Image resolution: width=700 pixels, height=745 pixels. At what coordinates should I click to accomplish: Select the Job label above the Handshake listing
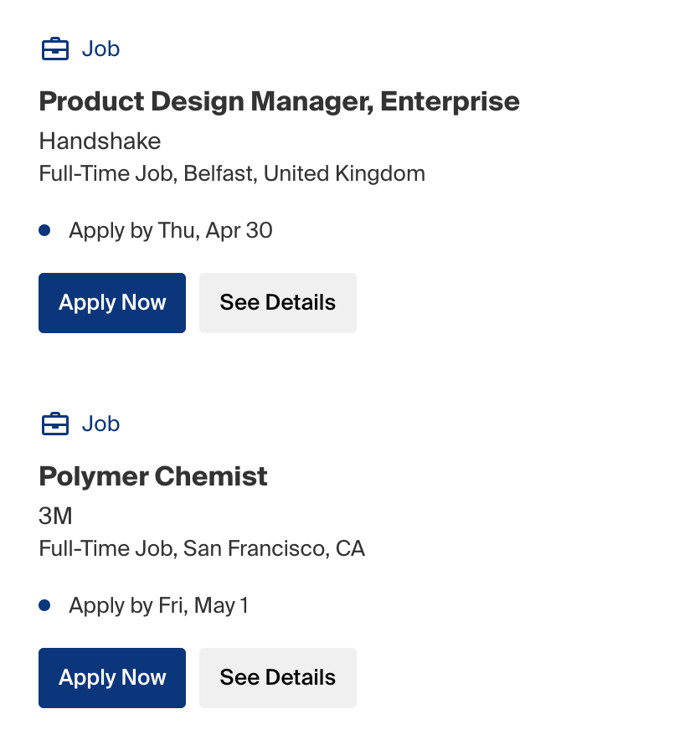[x=100, y=49]
